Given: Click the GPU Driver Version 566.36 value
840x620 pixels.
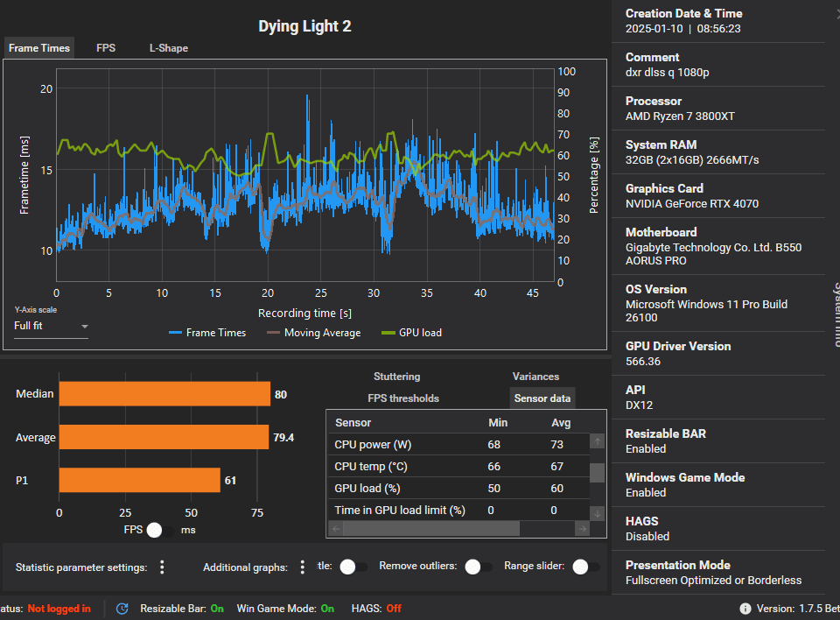Looking at the screenshot, I should click(x=643, y=362).
